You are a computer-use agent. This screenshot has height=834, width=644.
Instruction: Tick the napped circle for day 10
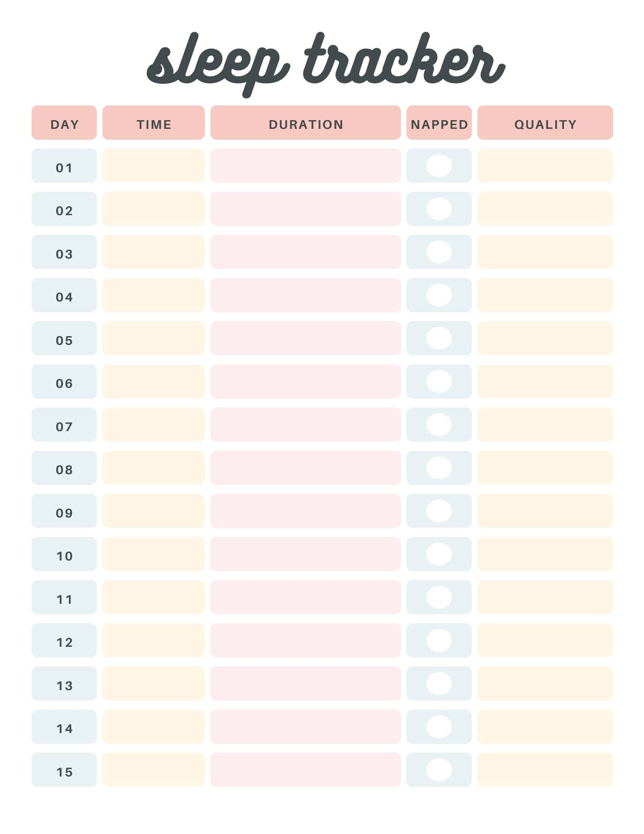pos(439,554)
